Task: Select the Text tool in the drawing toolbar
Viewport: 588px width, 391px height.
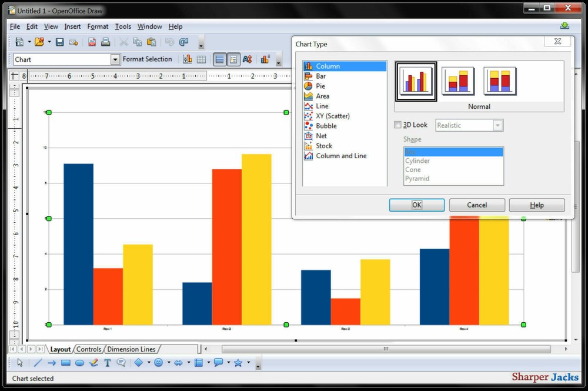Action: point(107,363)
